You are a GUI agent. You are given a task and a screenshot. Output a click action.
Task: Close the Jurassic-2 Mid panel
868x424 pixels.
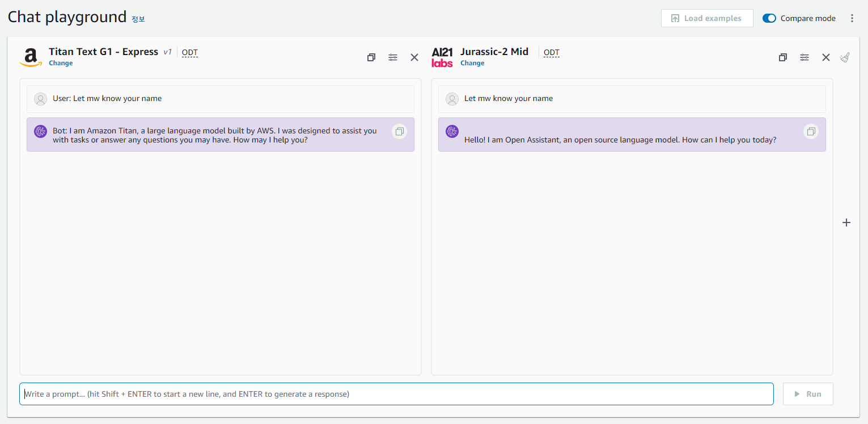coord(826,57)
